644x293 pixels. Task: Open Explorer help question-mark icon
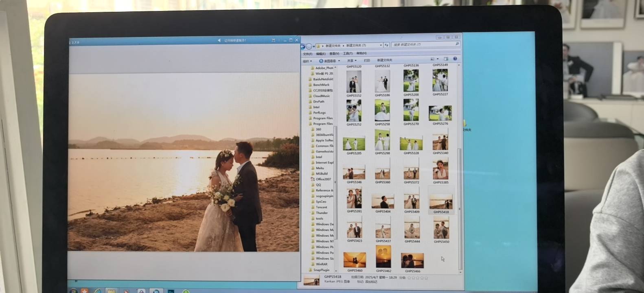click(x=455, y=59)
